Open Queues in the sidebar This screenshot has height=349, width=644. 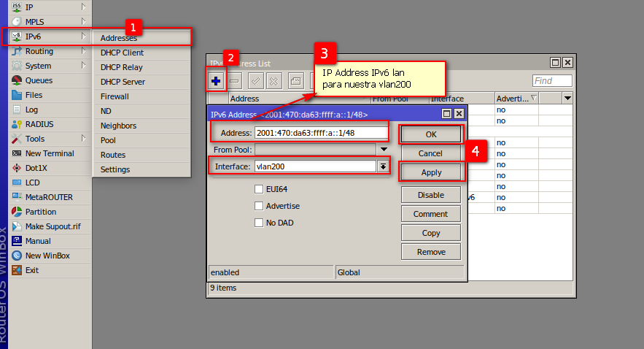pos(39,80)
